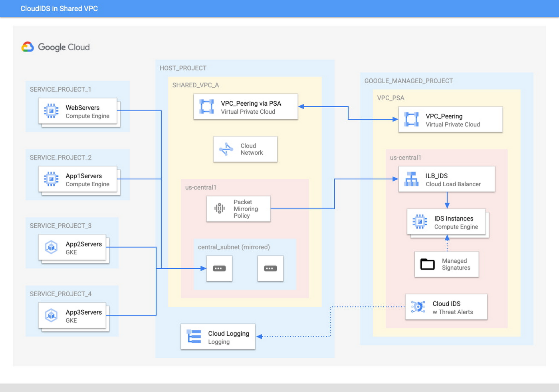Click the SHARED_VPC_A label
The image size is (559, 392).
(196, 85)
